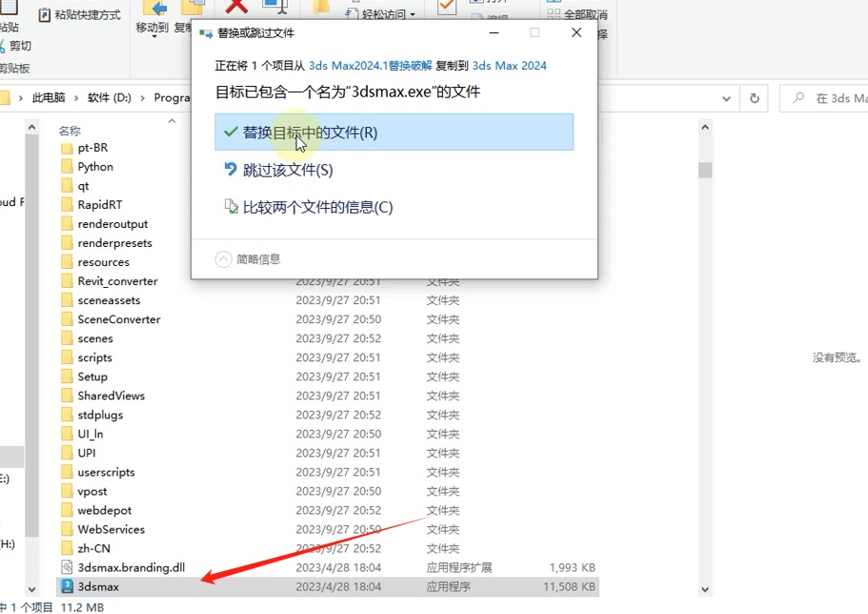Click Setup folder icon
Viewport: 868px width, 614px height.
[x=67, y=377]
